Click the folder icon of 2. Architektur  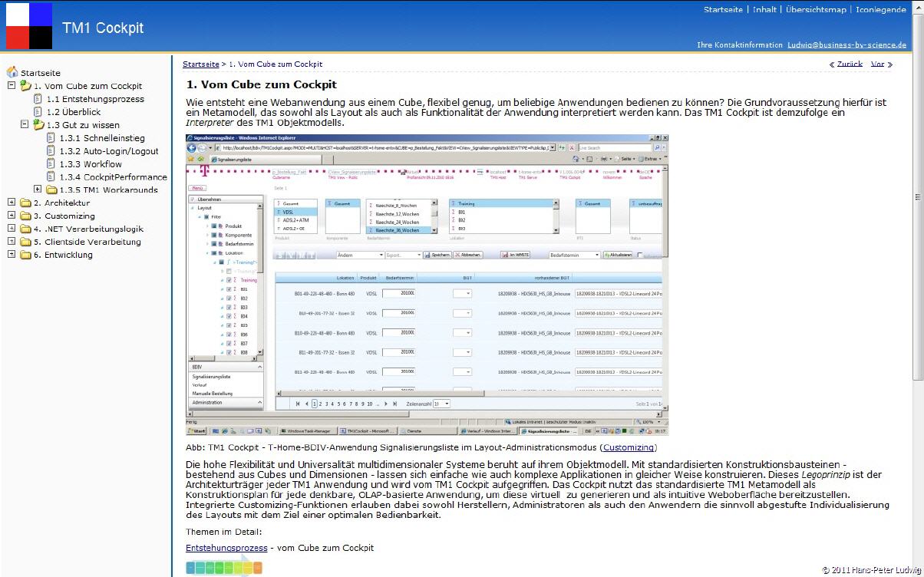pos(25,203)
